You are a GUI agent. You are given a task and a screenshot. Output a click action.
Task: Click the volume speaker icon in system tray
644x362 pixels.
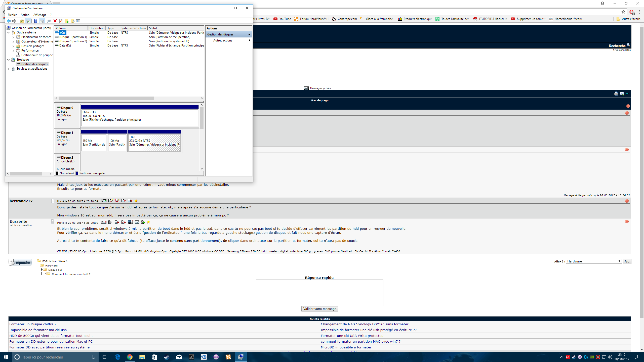pyautogui.click(x=610, y=357)
